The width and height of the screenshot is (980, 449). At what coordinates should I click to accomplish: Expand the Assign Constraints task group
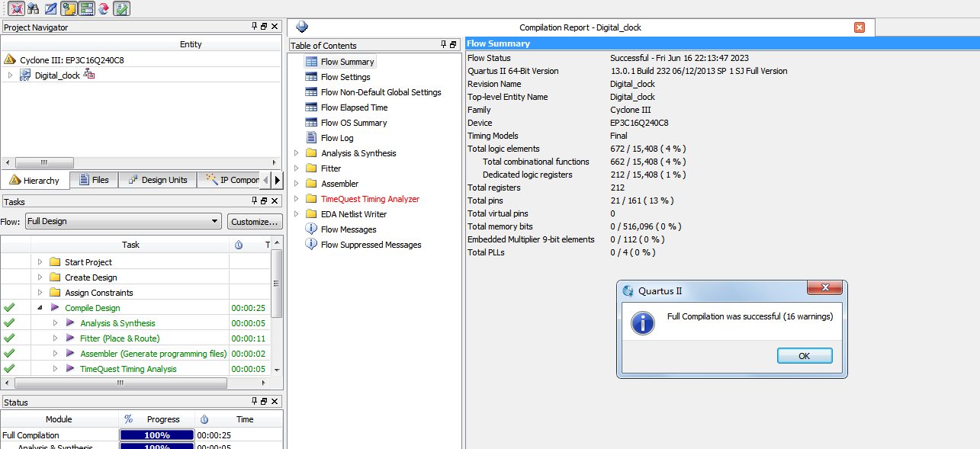(x=40, y=292)
